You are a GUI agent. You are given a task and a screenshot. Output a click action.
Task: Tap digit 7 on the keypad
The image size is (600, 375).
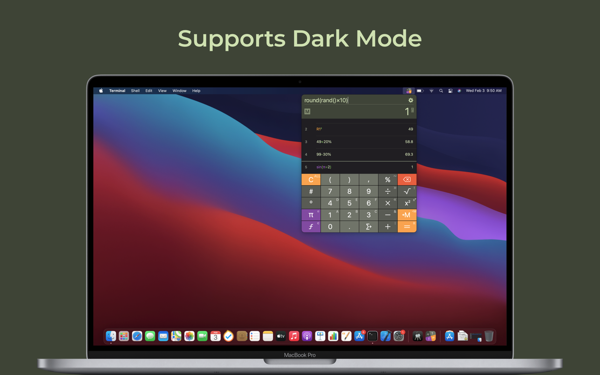click(x=330, y=191)
